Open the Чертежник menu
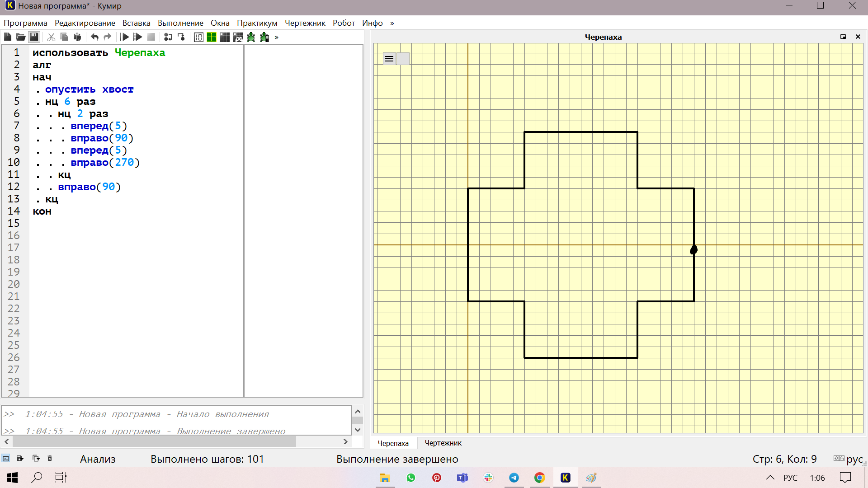This screenshot has width=868, height=488. 305,23
